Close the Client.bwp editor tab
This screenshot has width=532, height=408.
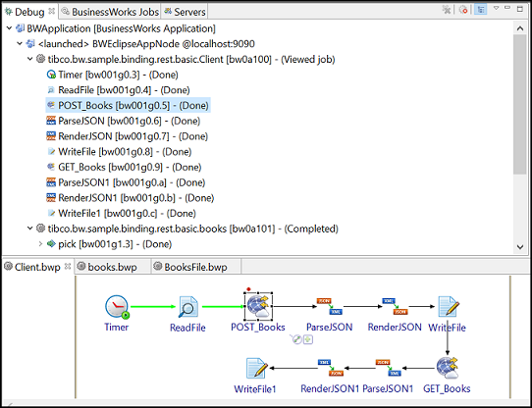(x=68, y=266)
